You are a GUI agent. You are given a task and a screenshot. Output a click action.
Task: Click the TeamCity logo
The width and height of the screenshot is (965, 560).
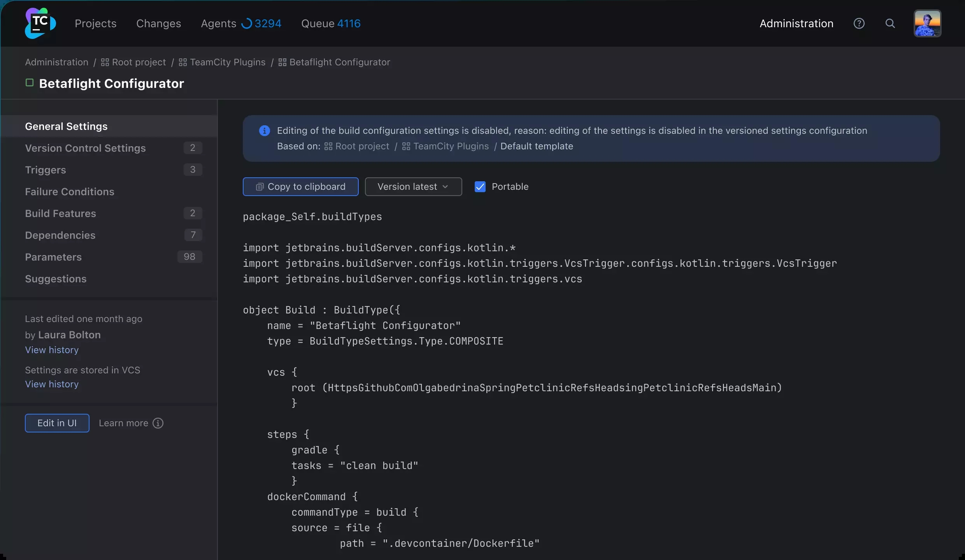(39, 23)
